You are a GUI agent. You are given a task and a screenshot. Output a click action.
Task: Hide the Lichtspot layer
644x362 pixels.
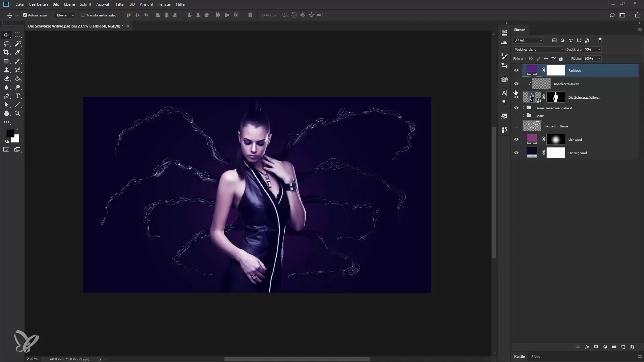pos(516,139)
